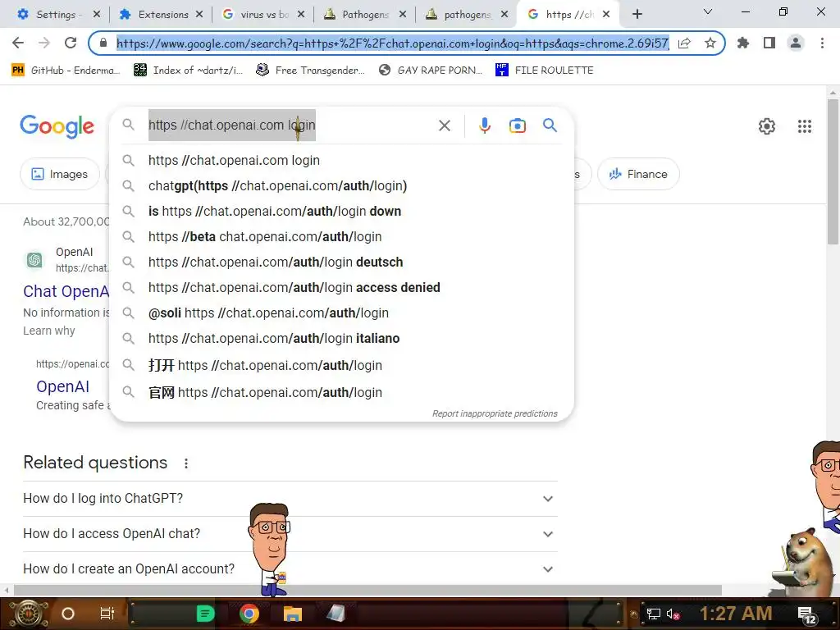Clear the search box with the X
The width and height of the screenshot is (840, 630).
pos(444,126)
